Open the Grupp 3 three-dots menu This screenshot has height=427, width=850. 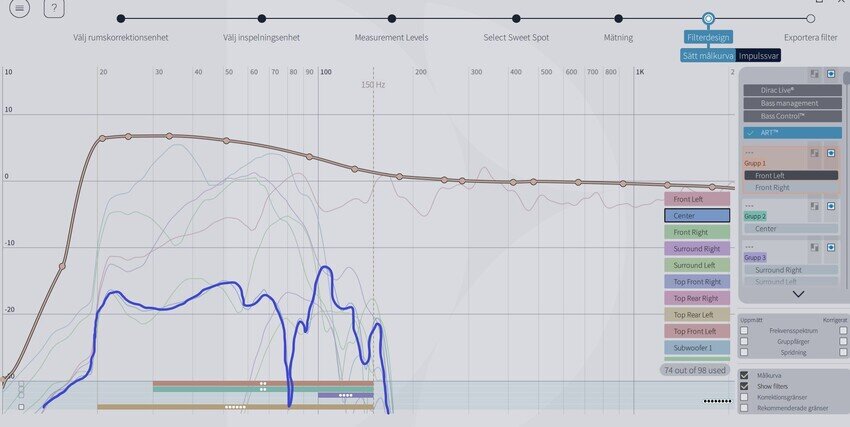(749, 247)
